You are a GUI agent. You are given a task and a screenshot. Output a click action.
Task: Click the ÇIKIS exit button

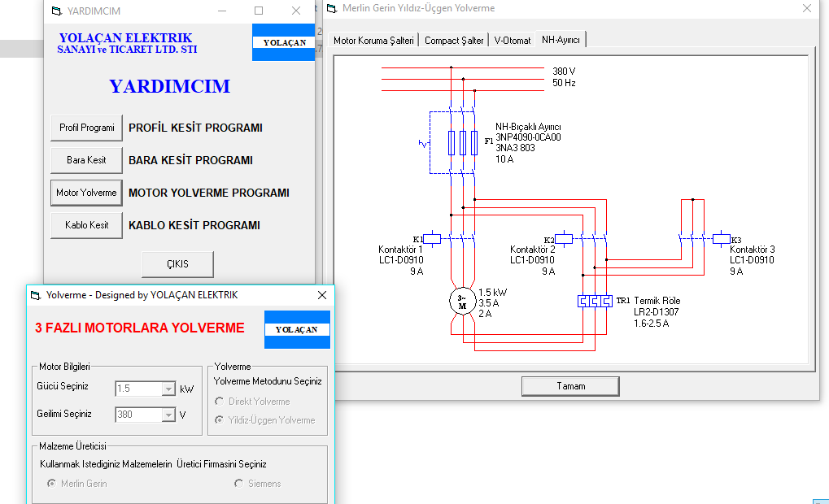[177, 264]
